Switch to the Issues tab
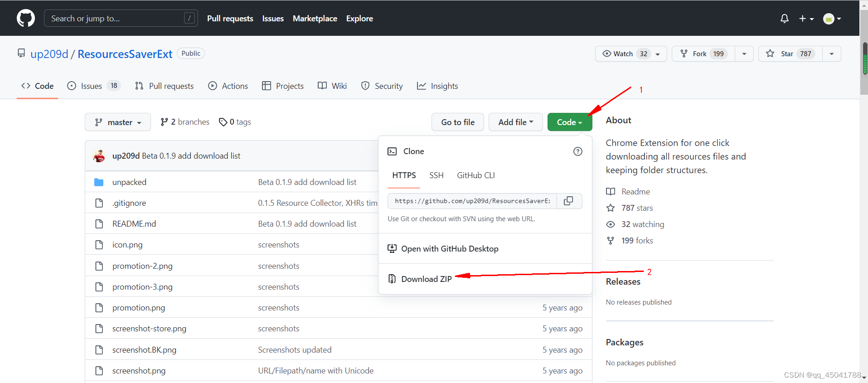Viewport: 868px width, 383px height. (x=94, y=86)
